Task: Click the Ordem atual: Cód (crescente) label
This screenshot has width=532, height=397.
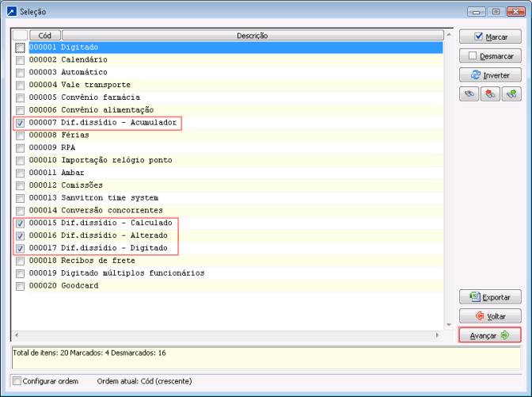Action: coord(145,381)
